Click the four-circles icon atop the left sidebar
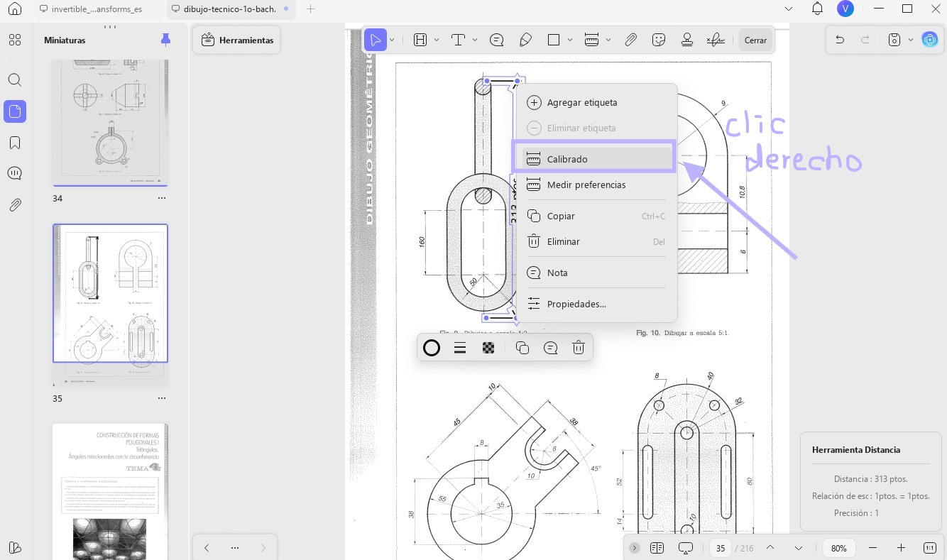This screenshot has height=560, width=947. [15, 40]
